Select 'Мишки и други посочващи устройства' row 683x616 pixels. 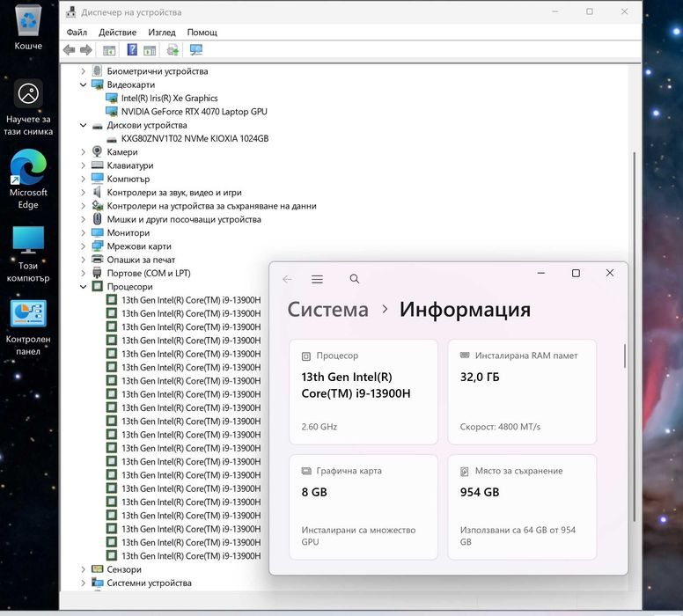pyautogui.click(x=184, y=220)
